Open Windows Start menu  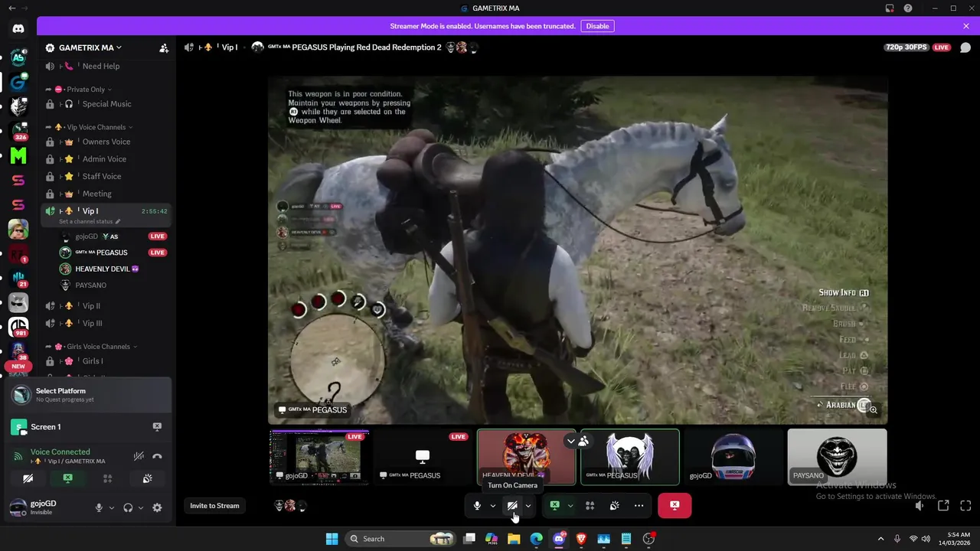click(x=332, y=539)
